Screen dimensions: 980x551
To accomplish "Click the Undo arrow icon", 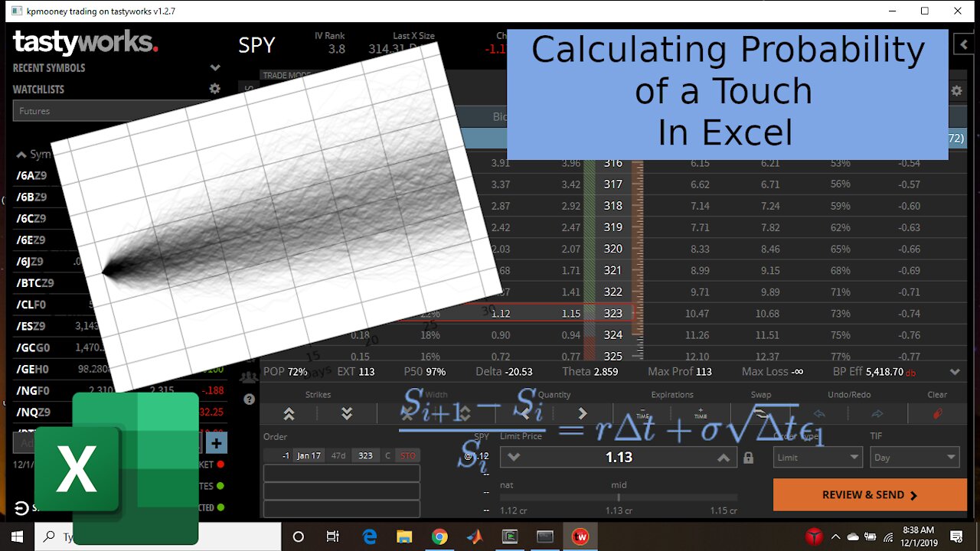I will (x=819, y=413).
